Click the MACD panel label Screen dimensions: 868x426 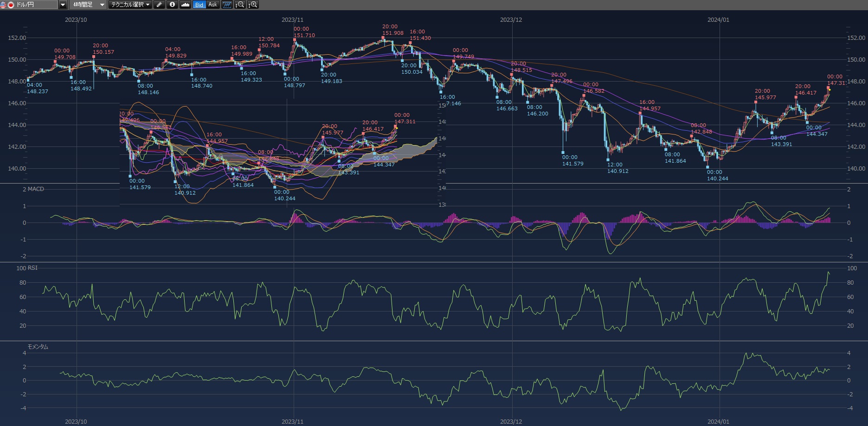coord(36,189)
